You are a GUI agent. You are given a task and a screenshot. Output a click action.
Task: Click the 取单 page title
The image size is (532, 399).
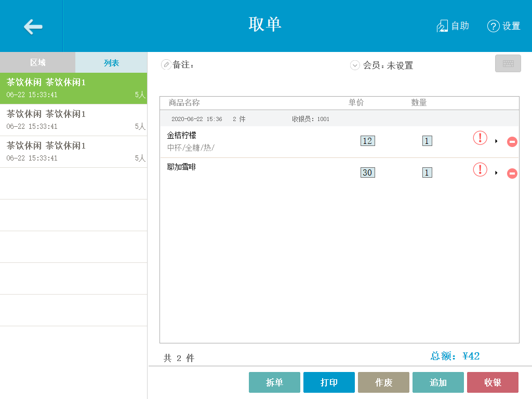tap(264, 24)
